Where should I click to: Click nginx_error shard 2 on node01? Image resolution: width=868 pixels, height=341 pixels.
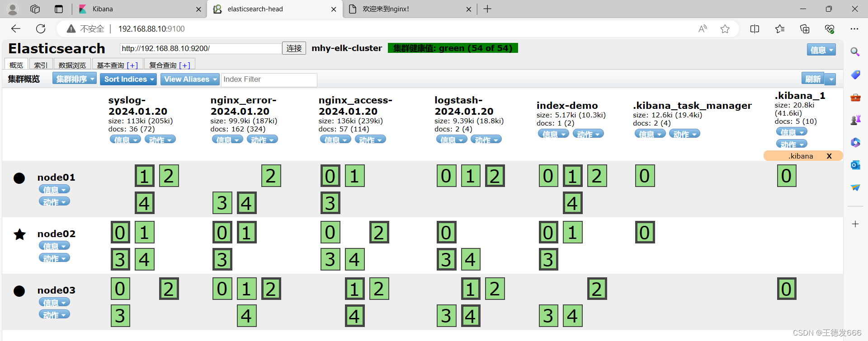click(x=271, y=176)
